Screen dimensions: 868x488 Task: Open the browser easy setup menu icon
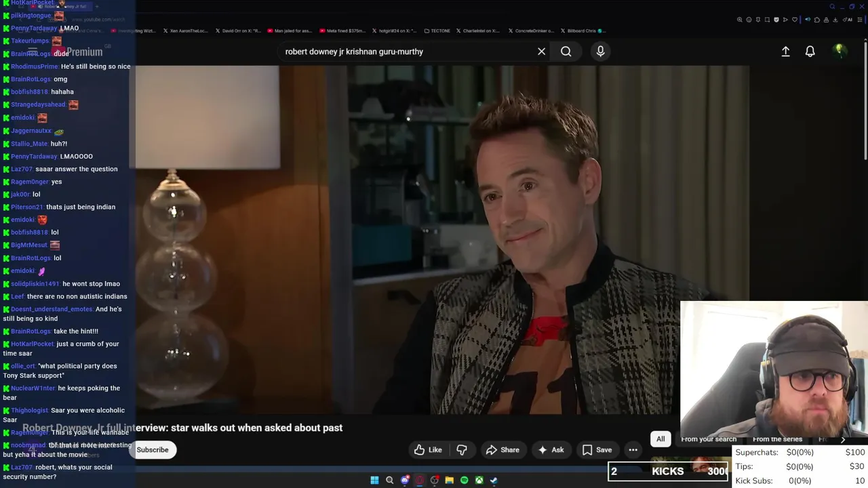coord(859,20)
